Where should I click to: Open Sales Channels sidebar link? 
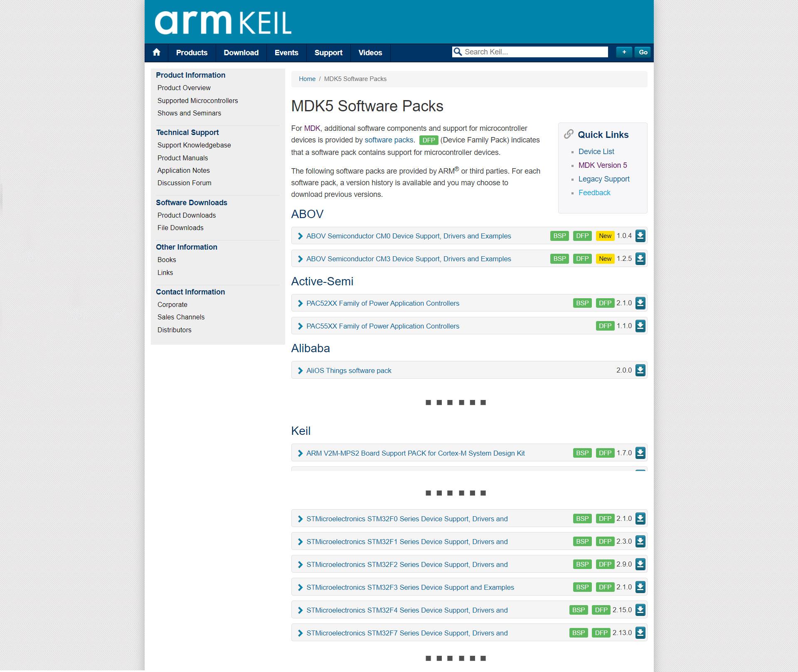click(x=181, y=317)
